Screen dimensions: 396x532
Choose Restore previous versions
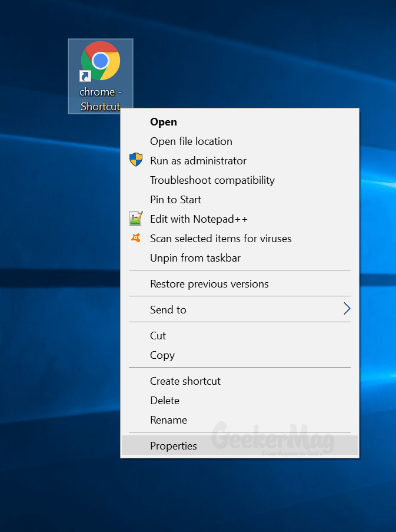pos(240,283)
